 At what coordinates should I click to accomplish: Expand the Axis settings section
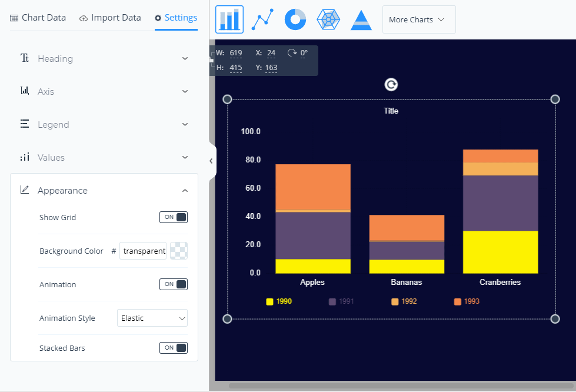104,92
